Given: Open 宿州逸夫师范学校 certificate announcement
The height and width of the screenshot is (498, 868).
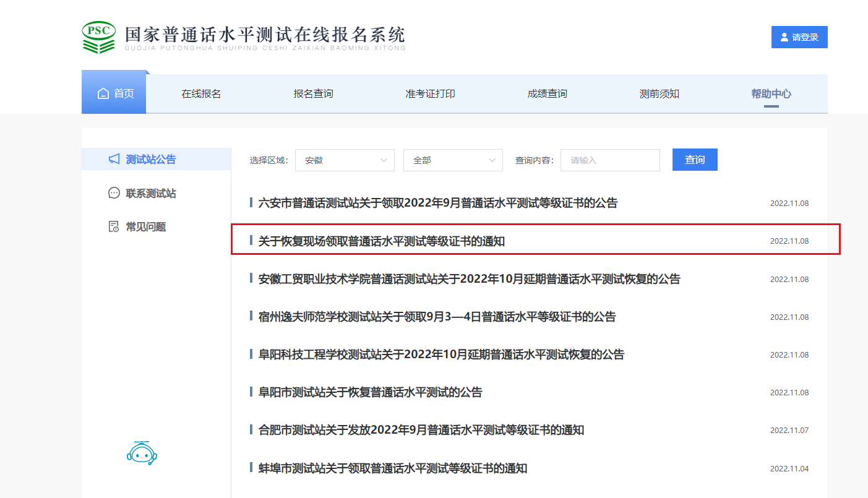Looking at the screenshot, I should [x=437, y=317].
